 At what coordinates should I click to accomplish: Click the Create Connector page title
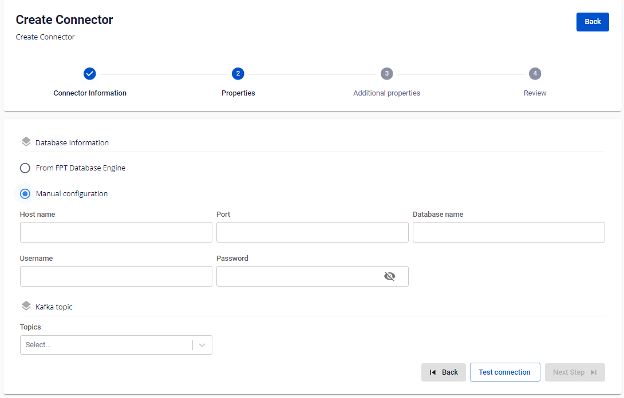click(64, 20)
